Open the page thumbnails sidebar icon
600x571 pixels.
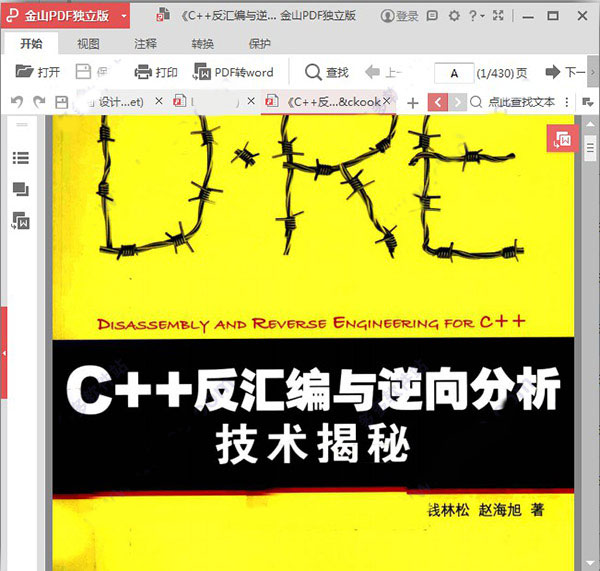click(x=21, y=189)
